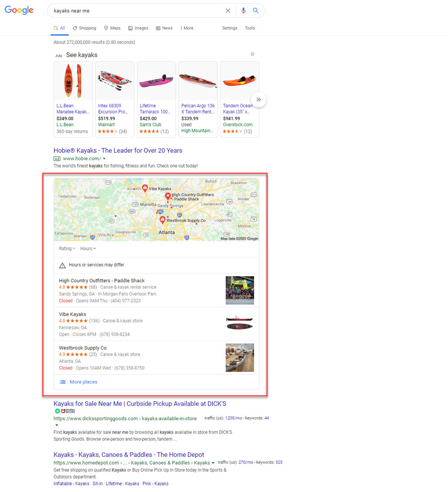The image size is (448, 492).
Task: Open search Settings
Action: pyautogui.click(x=230, y=28)
